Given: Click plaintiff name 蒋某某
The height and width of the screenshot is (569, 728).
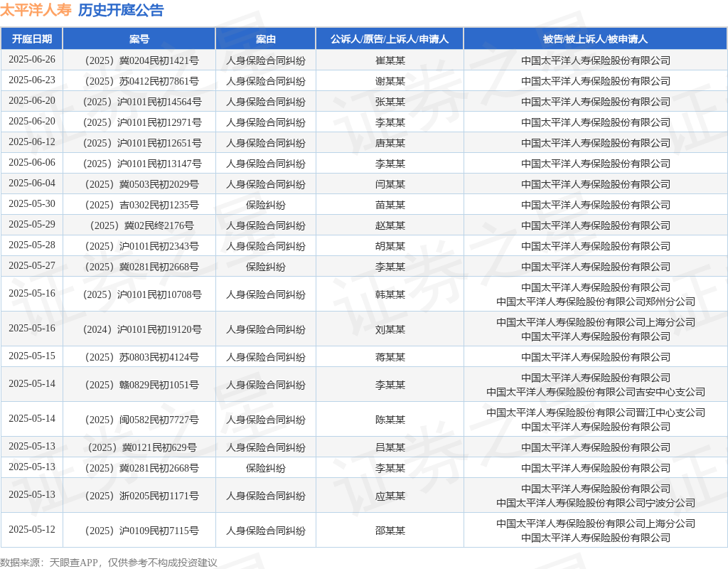Looking at the screenshot, I should pyautogui.click(x=390, y=357).
